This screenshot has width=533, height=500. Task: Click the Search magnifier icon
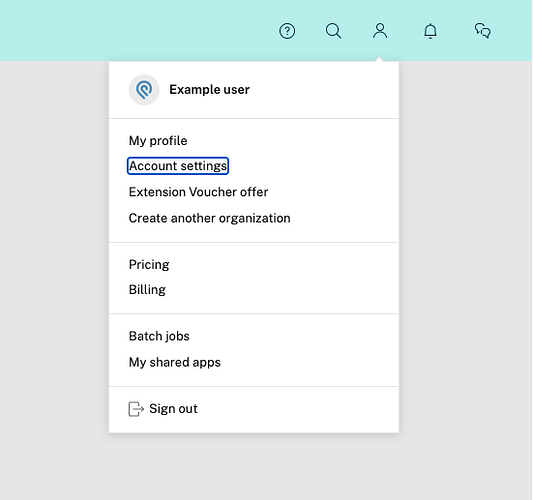[x=333, y=31]
